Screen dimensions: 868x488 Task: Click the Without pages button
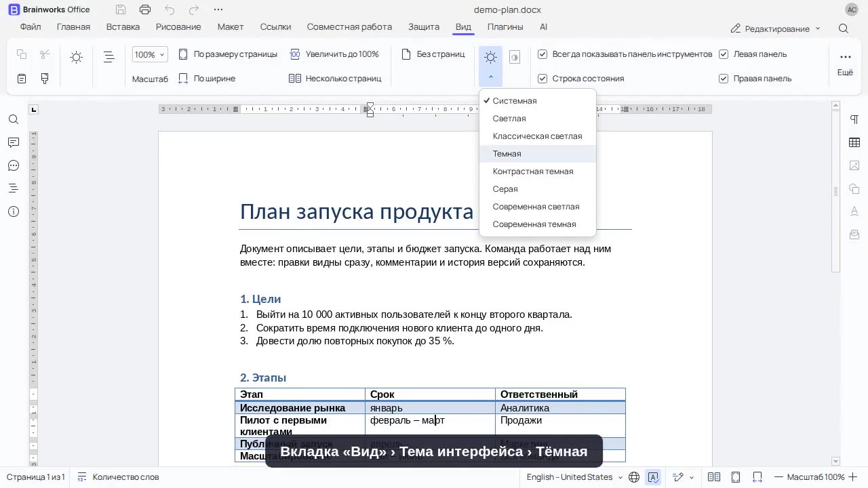[x=433, y=54]
